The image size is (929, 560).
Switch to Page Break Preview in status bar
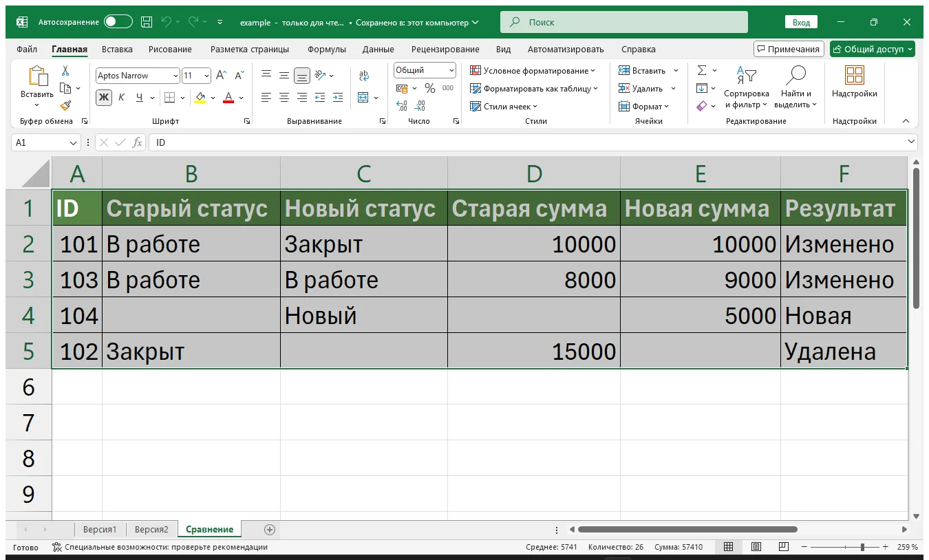[783, 547]
